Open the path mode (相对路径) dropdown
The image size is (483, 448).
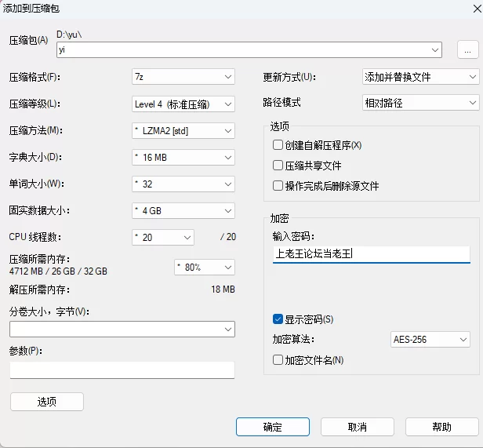pyautogui.click(x=420, y=103)
